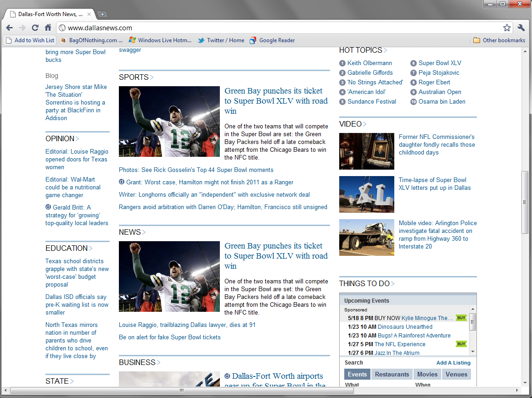This screenshot has height=398, width=532.
Task: Expand the THINGS TO DO heading
Action: 367,283
